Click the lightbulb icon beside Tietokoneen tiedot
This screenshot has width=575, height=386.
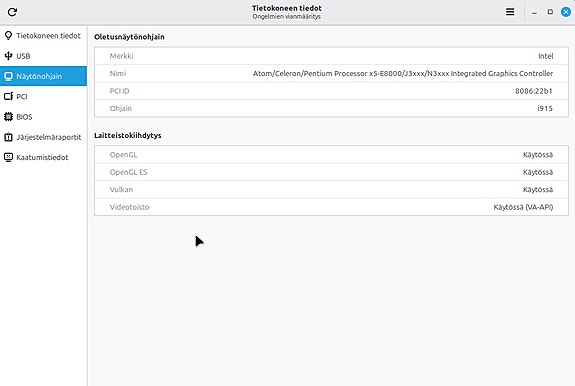coord(8,36)
